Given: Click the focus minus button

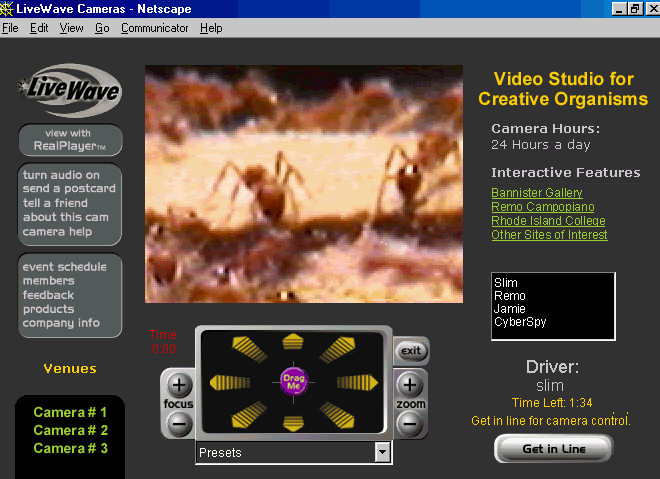Looking at the screenshot, I should pyautogui.click(x=178, y=423).
